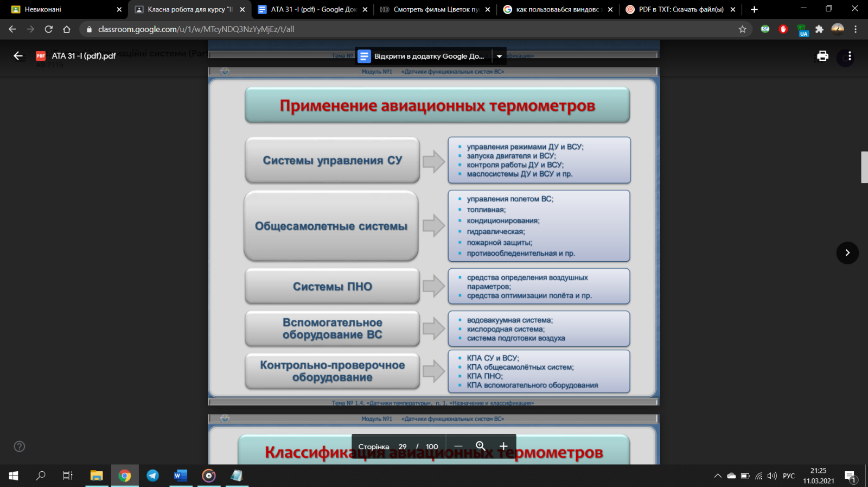The width and height of the screenshot is (868, 487).
Task: Click the page vertical scrollbar thumb
Action: [x=864, y=167]
